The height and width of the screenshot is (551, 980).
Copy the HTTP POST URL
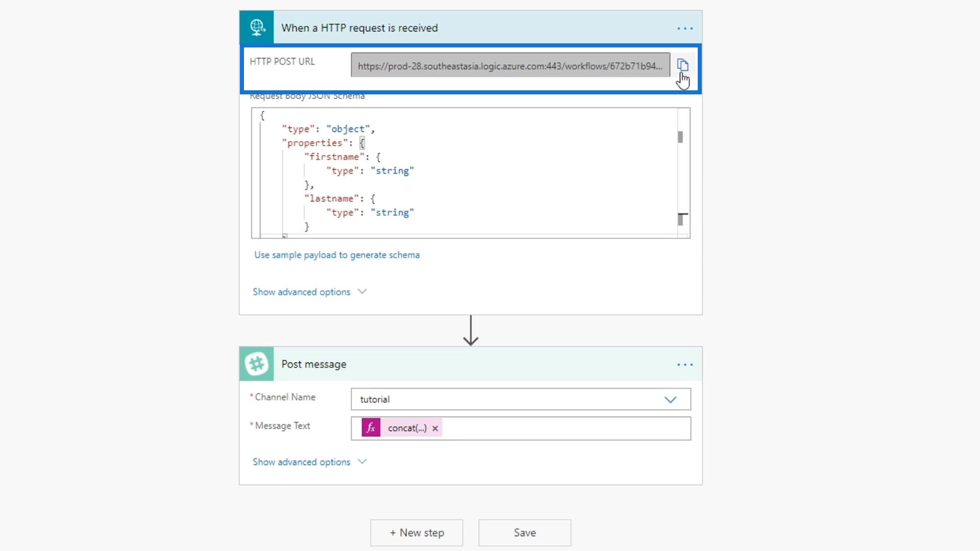click(x=682, y=65)
